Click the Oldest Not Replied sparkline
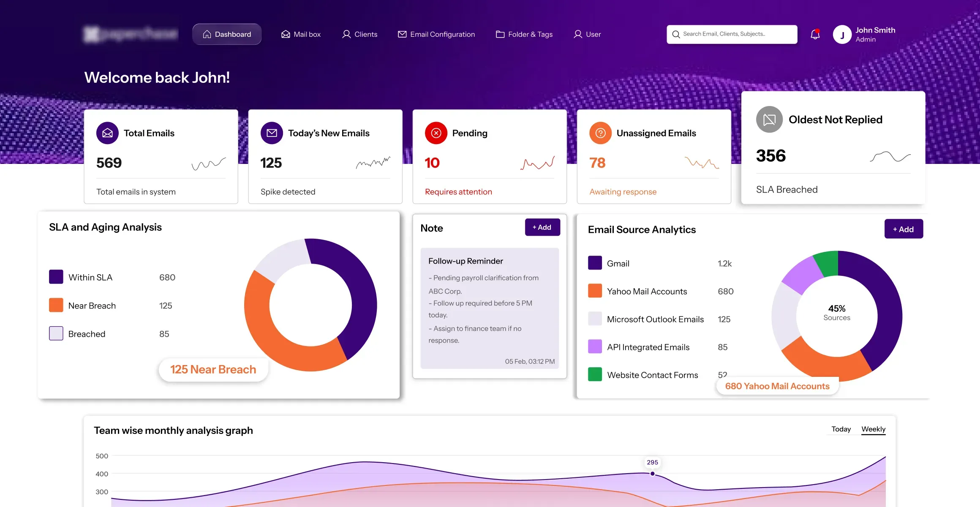Image resolution: width=980 pixels, height=507 pixels. (x=890, y=157)
